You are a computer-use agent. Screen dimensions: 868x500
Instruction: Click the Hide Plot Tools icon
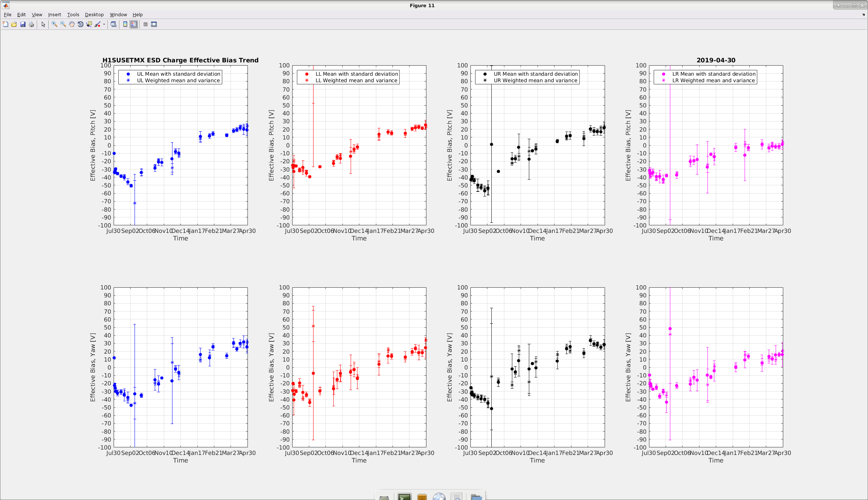pos(145,24)
